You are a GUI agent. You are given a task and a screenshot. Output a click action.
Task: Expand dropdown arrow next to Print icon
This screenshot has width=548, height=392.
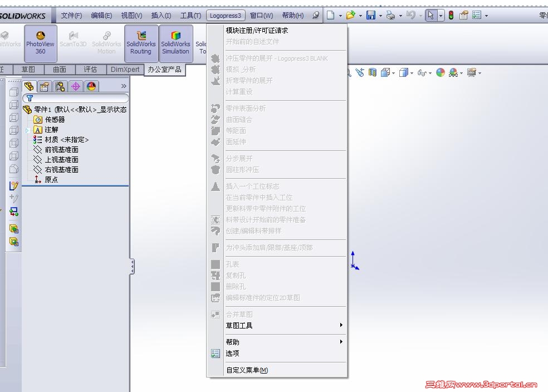(x=400, y=16)
